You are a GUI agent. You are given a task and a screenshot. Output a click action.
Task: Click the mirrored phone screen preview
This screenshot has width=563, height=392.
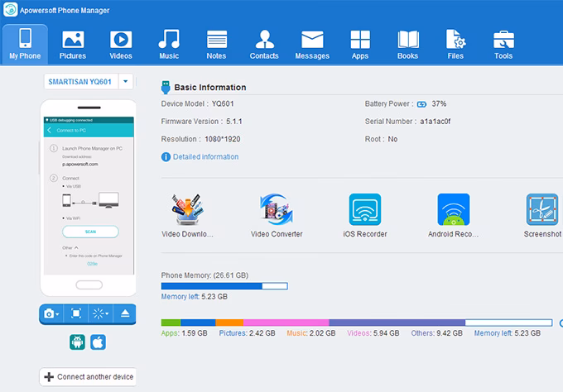[x=89, y=195]
